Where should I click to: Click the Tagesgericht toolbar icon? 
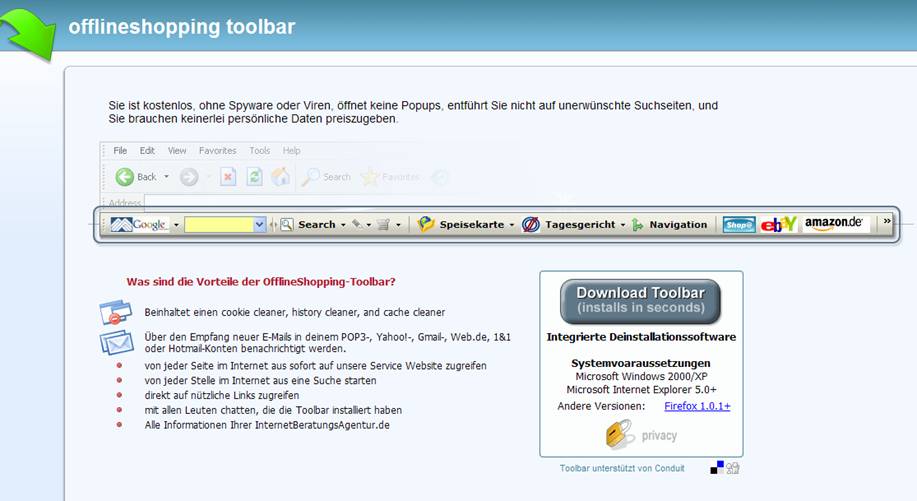[530, 224]
